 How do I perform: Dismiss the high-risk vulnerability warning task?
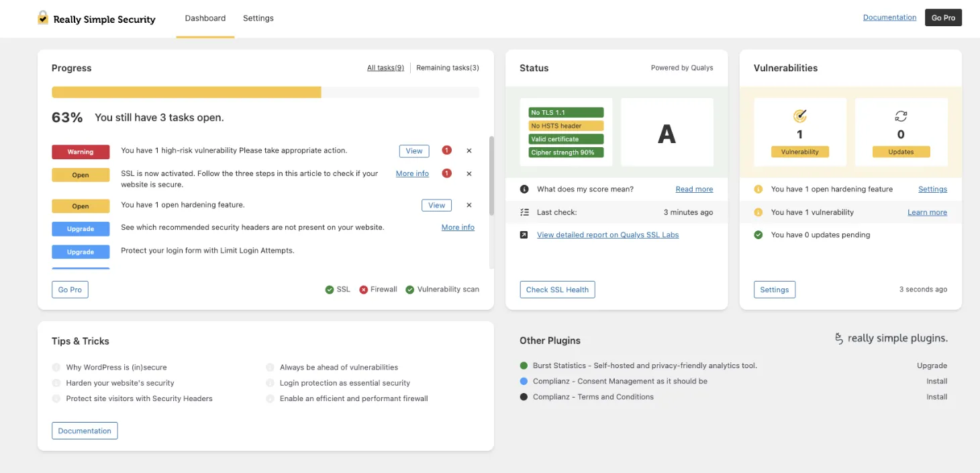469,151
